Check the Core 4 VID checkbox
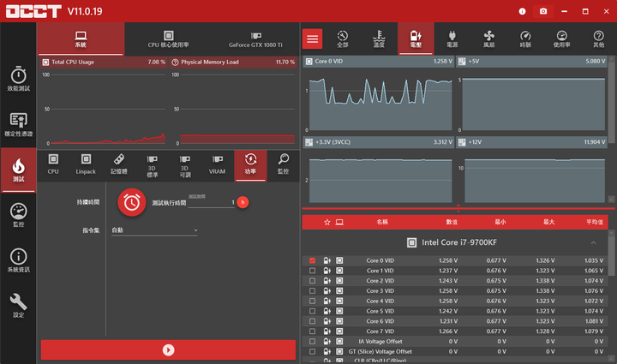This screenshot has height=364, width=617. pos(313,301)
